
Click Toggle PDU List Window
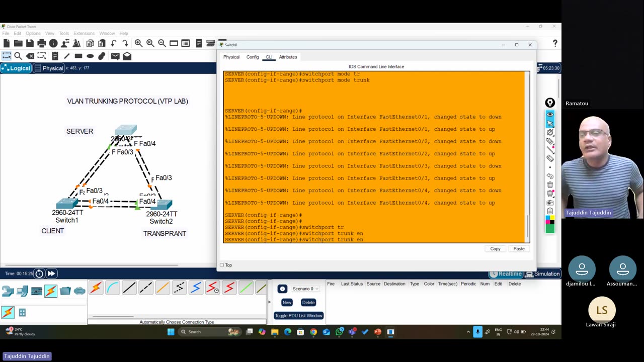(x=298, y=315)
